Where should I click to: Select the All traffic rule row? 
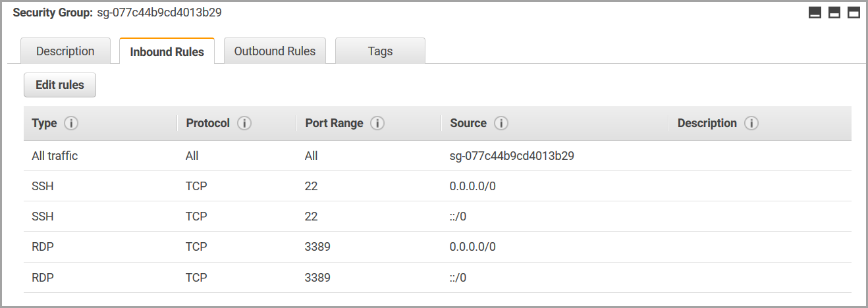coord(55,156)
